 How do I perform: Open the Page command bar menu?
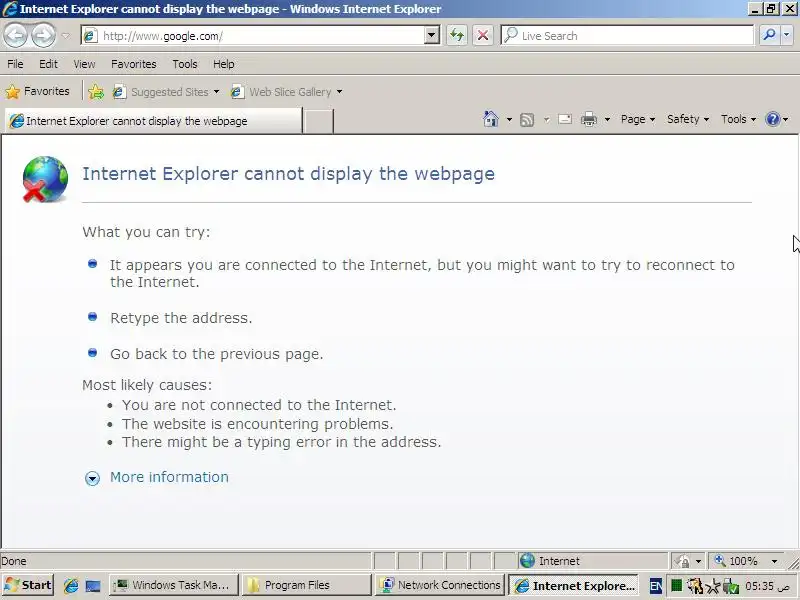[x=638, y=119]
